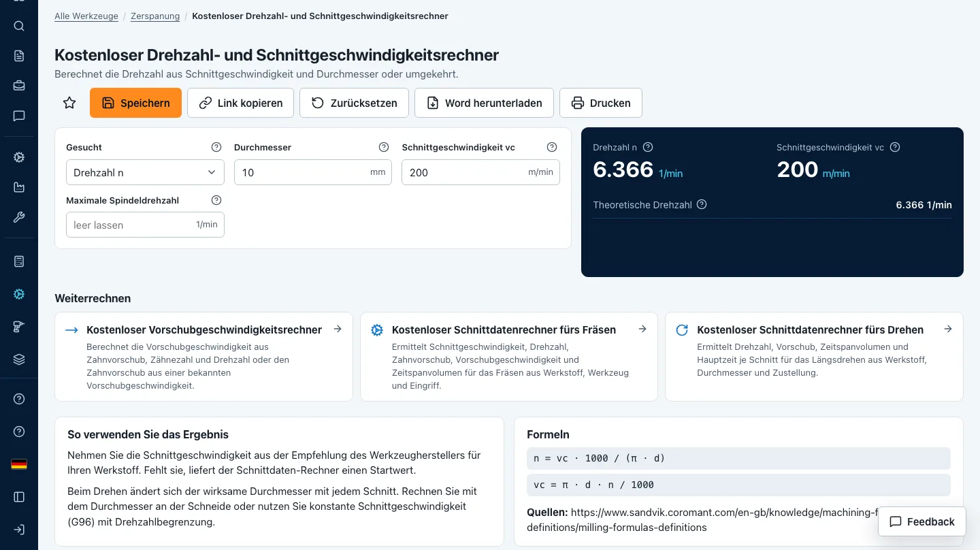980x550 pixels.
Task: Show help for the Durchmesser field
Action: coord(384,147)
